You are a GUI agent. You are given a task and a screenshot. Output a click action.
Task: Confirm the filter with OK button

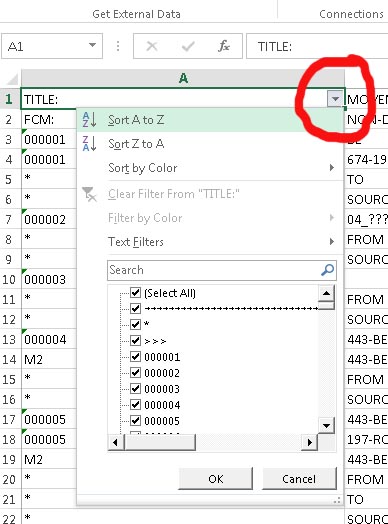pyautogui.click(x=216, y=479)
